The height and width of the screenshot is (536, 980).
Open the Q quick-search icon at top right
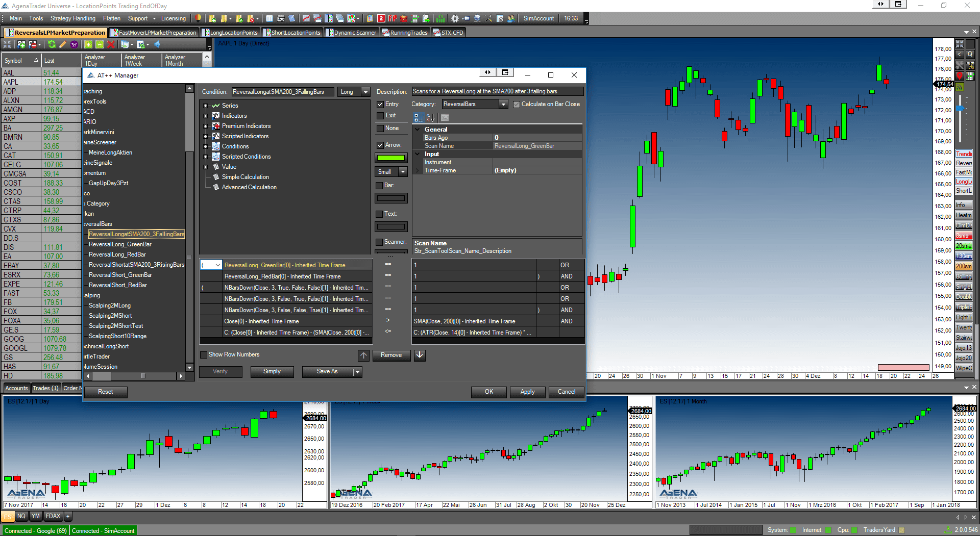pos(970,55)
